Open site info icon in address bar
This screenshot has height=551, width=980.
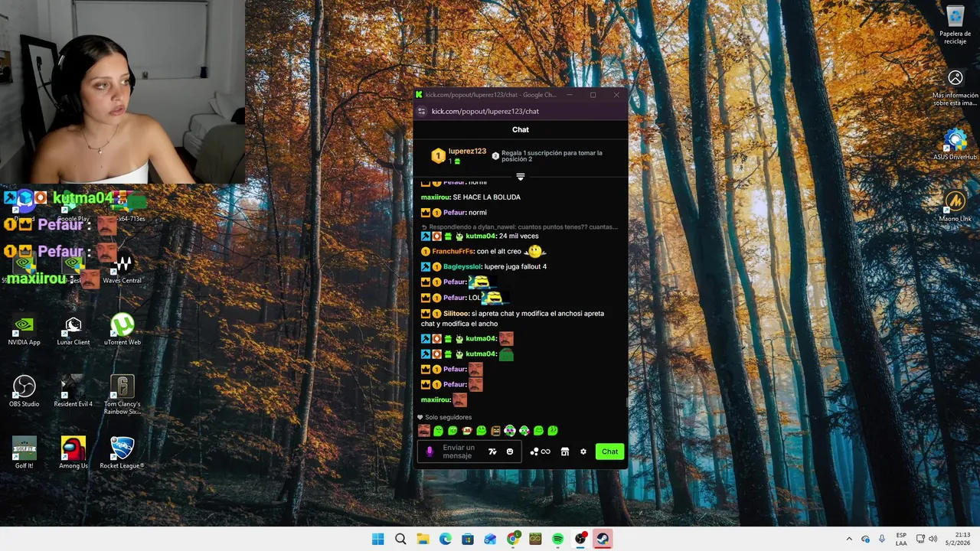421,111
